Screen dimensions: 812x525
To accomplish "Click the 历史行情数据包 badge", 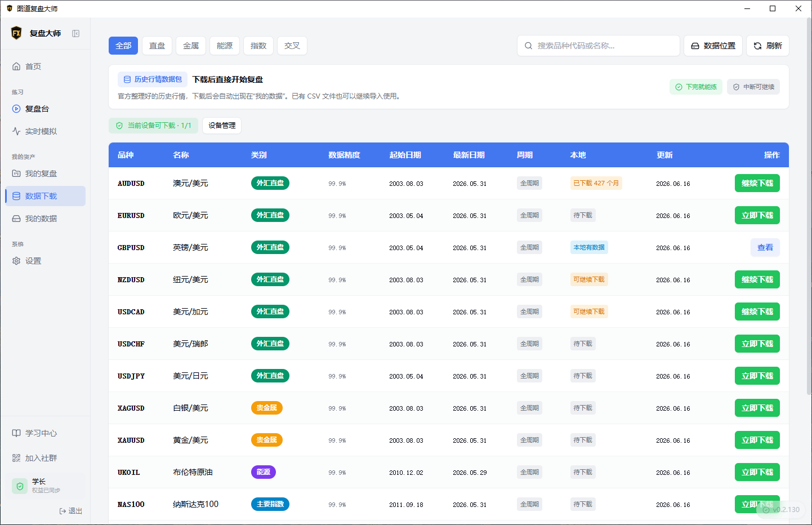I will pos(153,79).
